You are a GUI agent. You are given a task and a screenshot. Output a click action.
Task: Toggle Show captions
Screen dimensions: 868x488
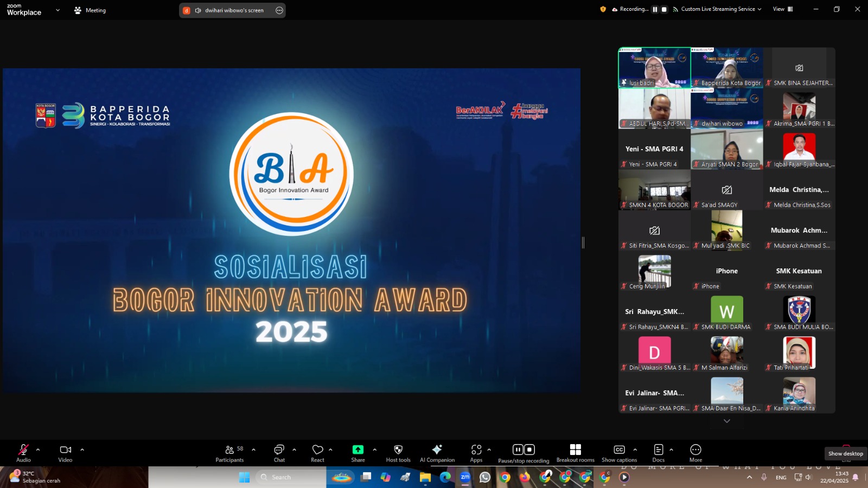(619, 453)
